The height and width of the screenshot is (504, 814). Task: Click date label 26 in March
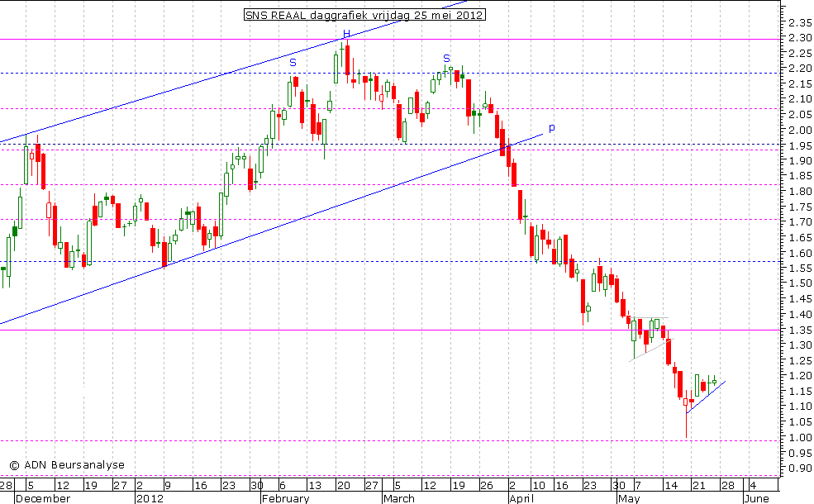(486, 486)
